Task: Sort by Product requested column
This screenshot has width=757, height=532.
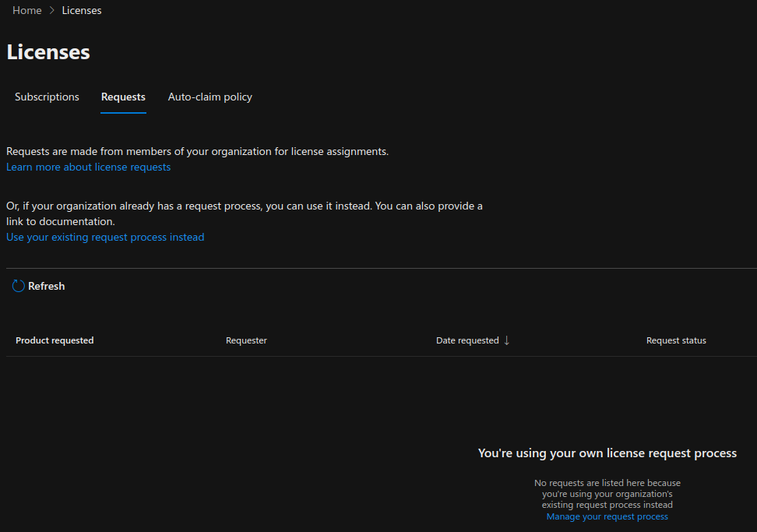Action: pyautogui.click(x=55, y=340)
